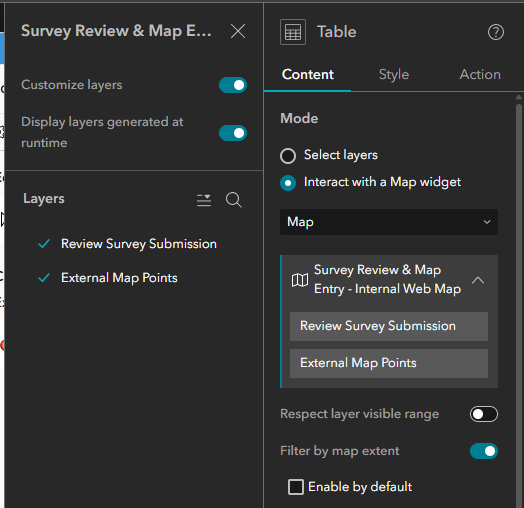Click the web map icon

coord(300,280)
